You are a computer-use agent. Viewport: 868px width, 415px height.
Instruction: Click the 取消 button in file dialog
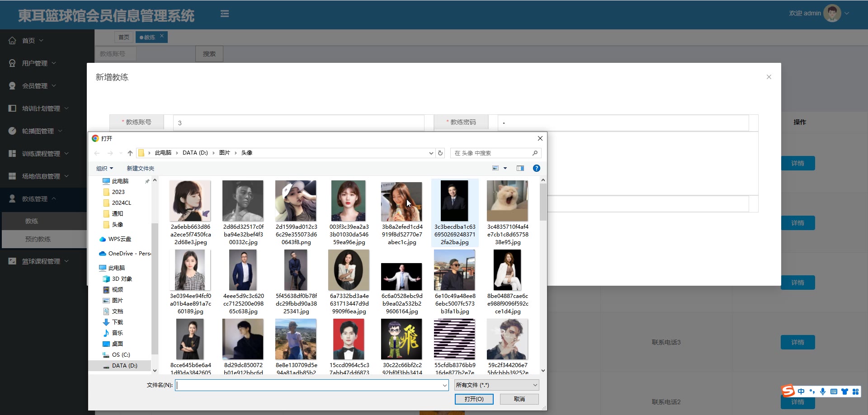click(519, 399)
